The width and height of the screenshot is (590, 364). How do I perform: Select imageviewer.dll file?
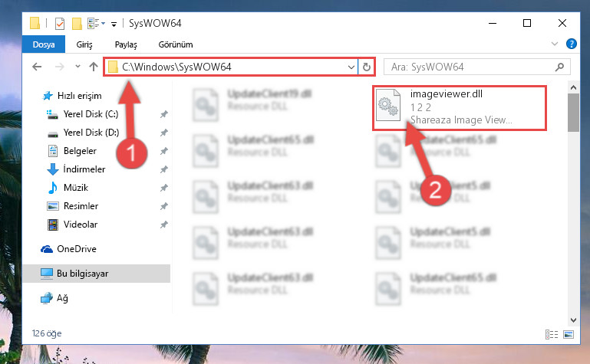coord(460,108)
